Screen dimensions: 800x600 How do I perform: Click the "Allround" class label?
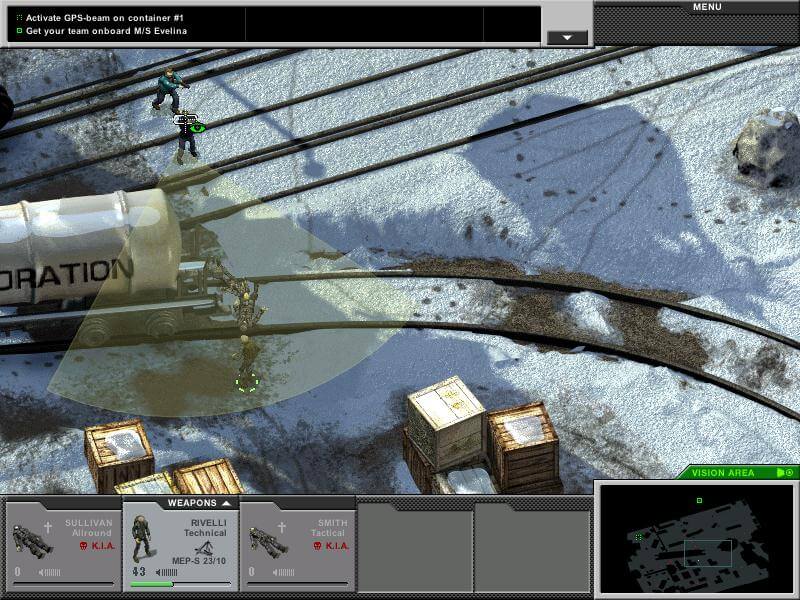click(x=92, y=533)
